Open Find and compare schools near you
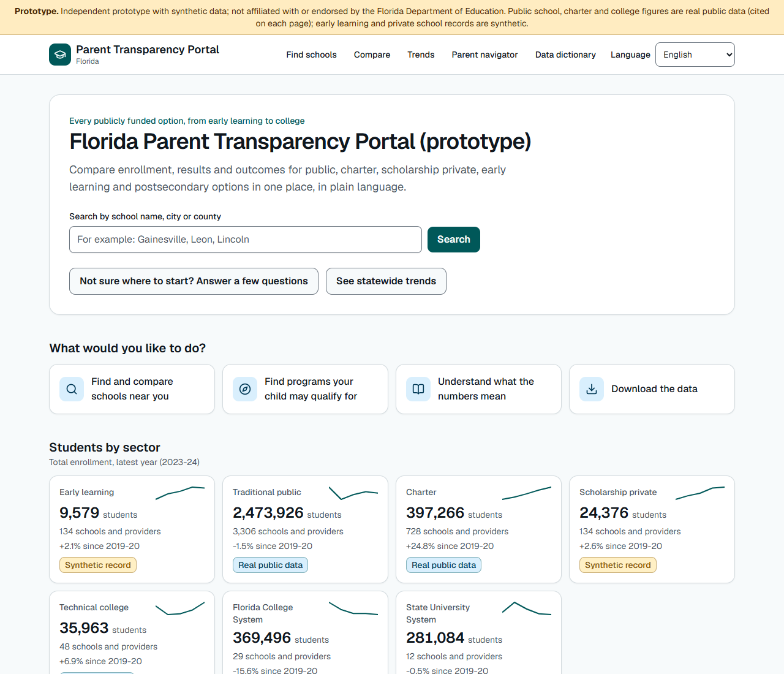This screenshot has width=784, height=674. click(x=132, y=389)
